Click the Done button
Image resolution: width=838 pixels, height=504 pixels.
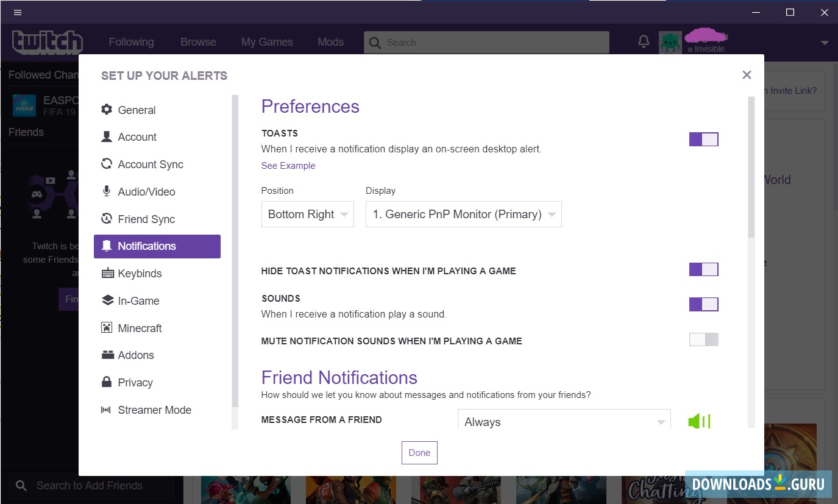tap(419, 452)
